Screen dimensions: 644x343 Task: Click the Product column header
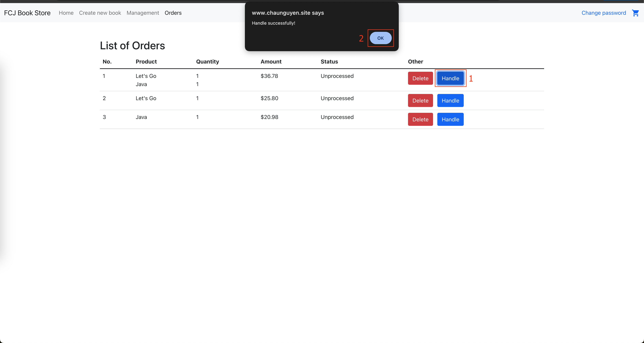(x=146, y=62)
